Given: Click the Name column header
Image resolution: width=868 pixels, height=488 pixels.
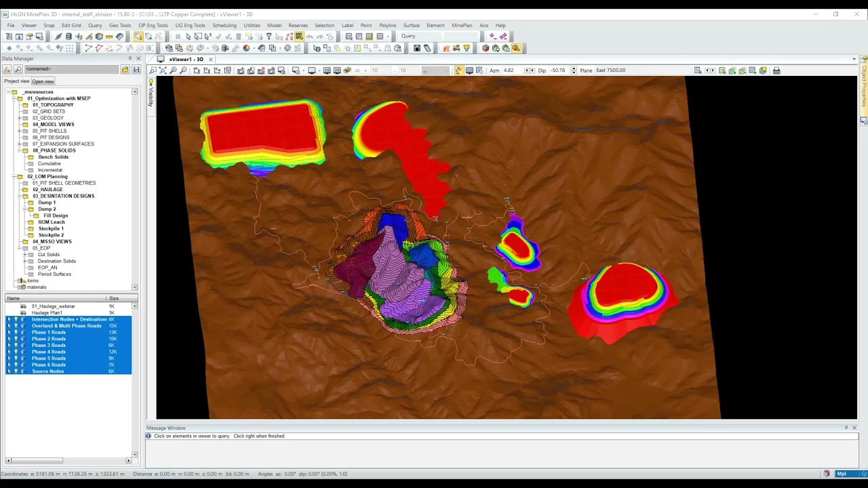Looking at the screenshot, I should tap(56, 298).
